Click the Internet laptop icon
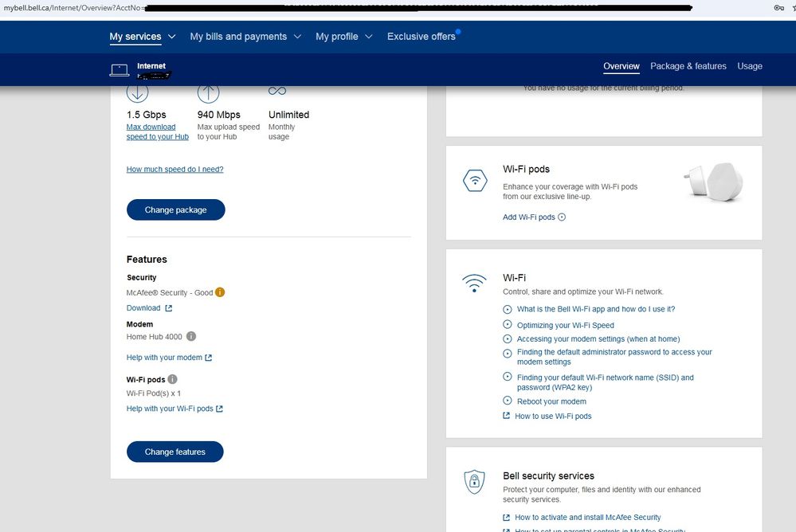This screenshot has width=796, height=532. (120, 70)
